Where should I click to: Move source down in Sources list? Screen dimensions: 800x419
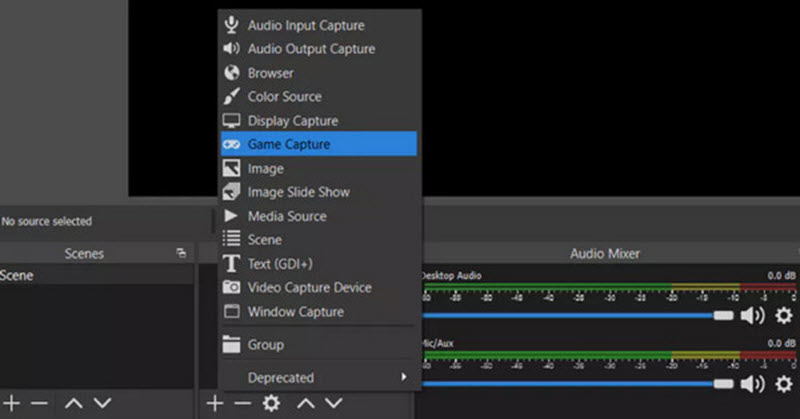[x=334, y=403]
